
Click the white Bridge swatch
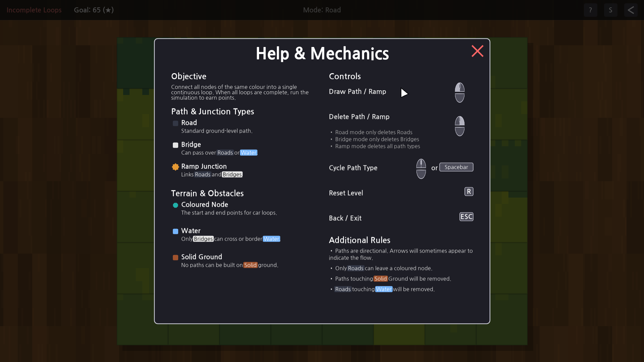(176, 145)
